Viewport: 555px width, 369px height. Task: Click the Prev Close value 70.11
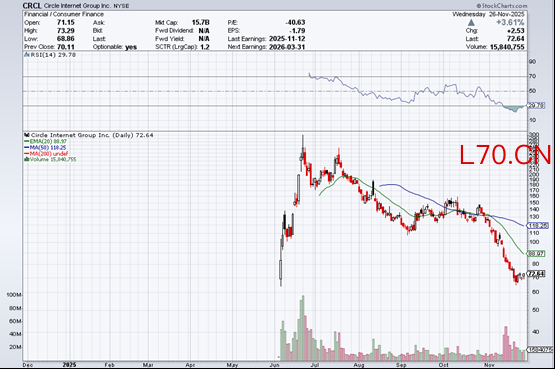tap(66, 47)
